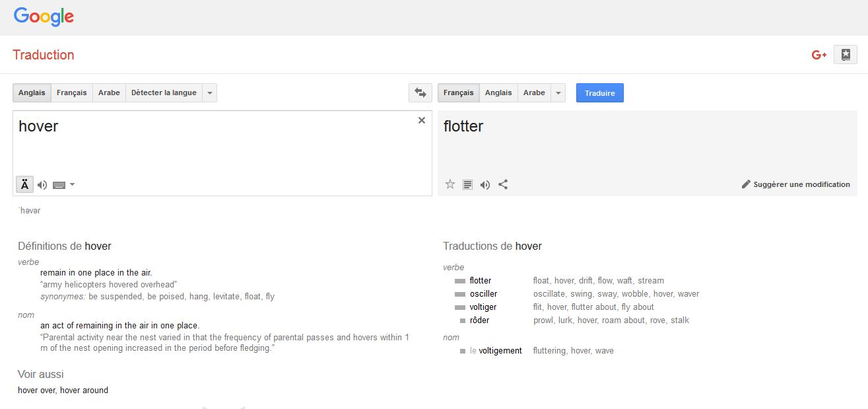Screen dimensions: 868x409
Task: Open the phrasebook star icon
Action: [846, 55]
